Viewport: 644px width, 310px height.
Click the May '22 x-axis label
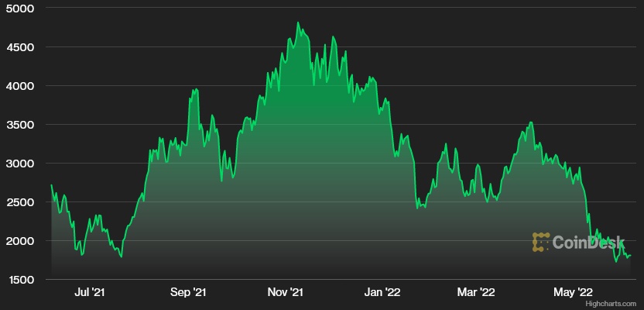574,292
